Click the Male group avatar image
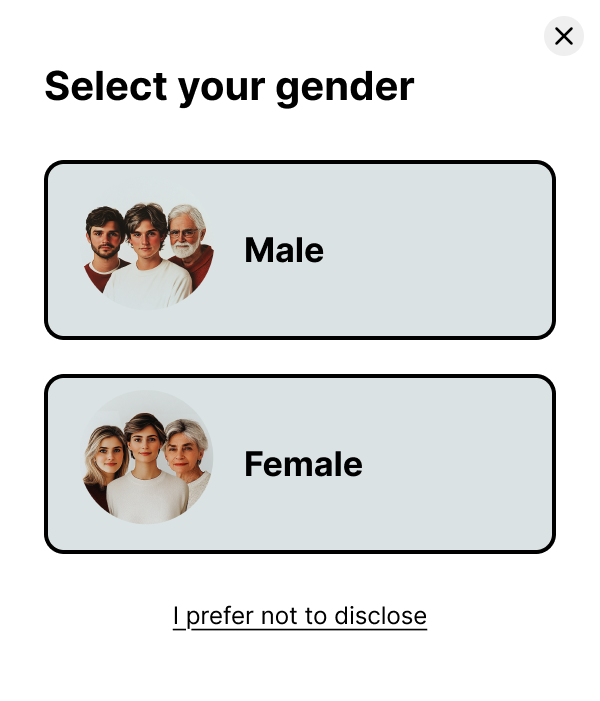This screenshot has height=701, width=600. [x=148, y=254]
